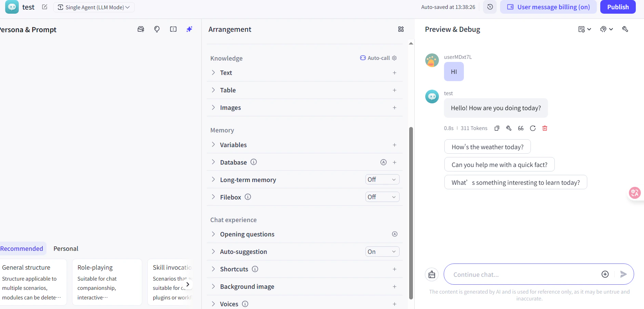
Task: Open the Auto-suggestion On dropdown
Action: tap(382, 252)
